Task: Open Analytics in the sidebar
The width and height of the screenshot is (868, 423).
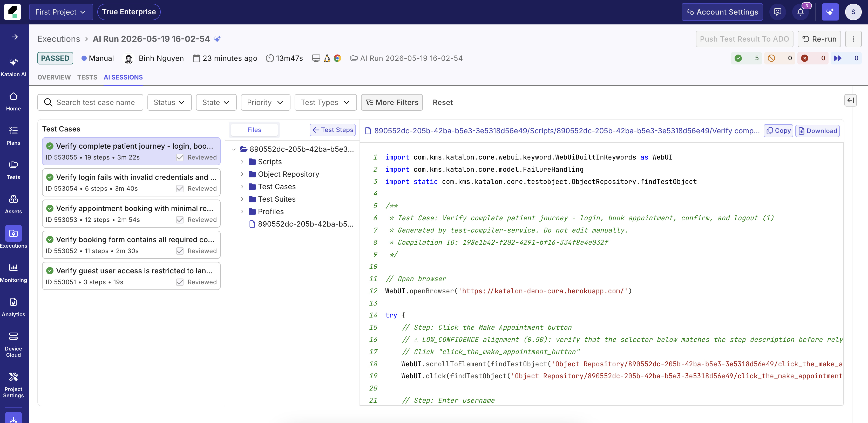Action: click(x=13, y=307)
